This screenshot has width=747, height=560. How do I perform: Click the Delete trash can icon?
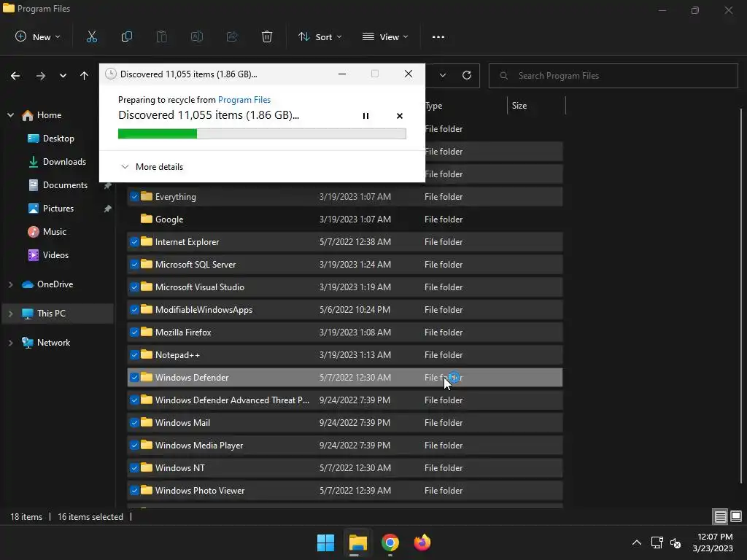point(267,36)
